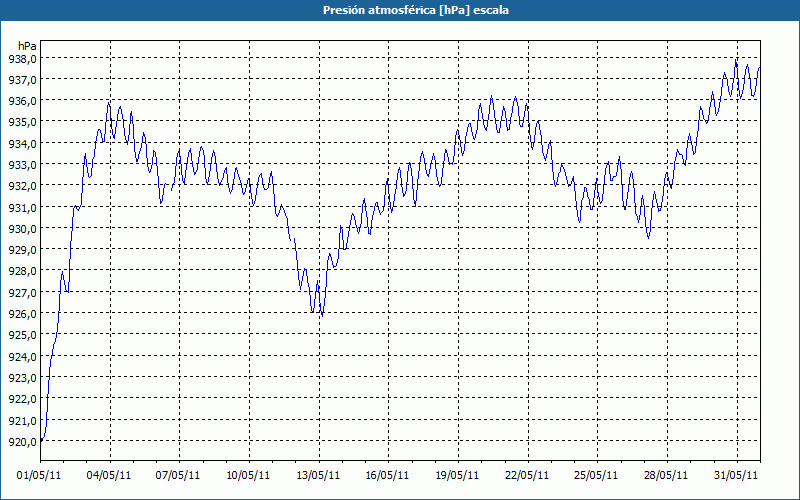Select the 04/05/11 date label
The image size is (800, 500).
109,476
